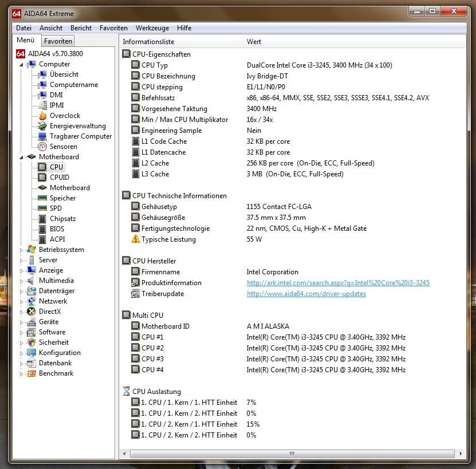Open the Datei menu
The width and height of the screenshot is (476, 469).
point(23,28)
